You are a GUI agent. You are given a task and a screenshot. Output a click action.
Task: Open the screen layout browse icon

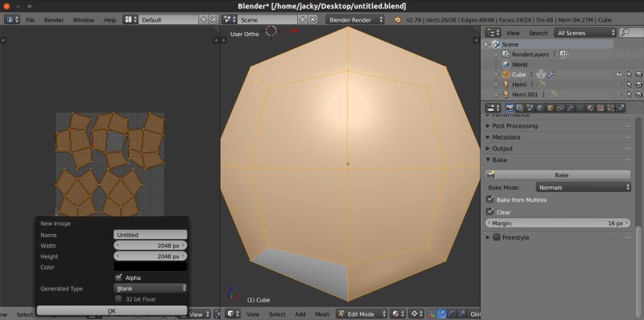tap(130, 19)
